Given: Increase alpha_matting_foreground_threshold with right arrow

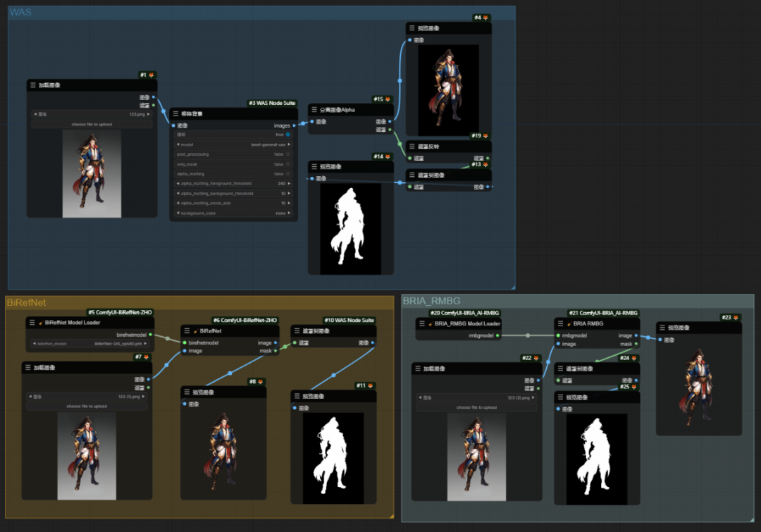Looking at the screenshot, I should (290, 183).
